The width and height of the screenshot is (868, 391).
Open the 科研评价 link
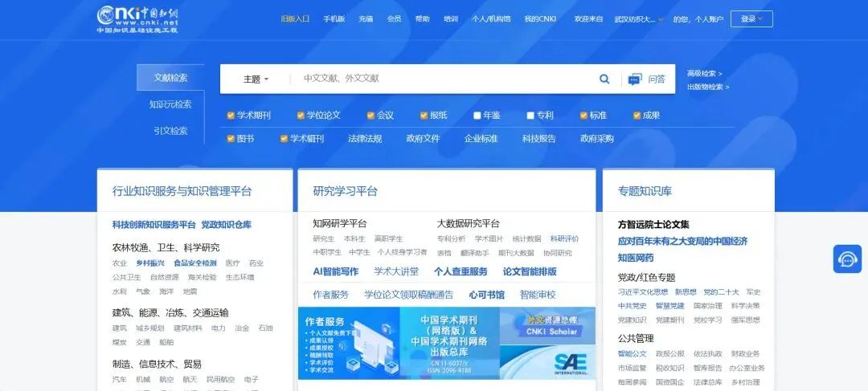pyautogui.click(x=565, y=239)
